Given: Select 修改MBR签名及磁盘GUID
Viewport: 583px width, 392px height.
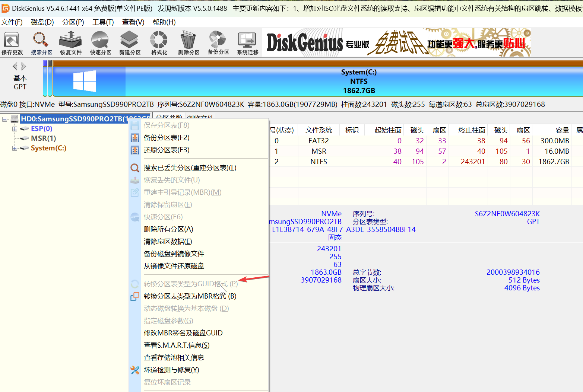Looking at the screenshot, I should pyautogui.click(x=199, y=333).
